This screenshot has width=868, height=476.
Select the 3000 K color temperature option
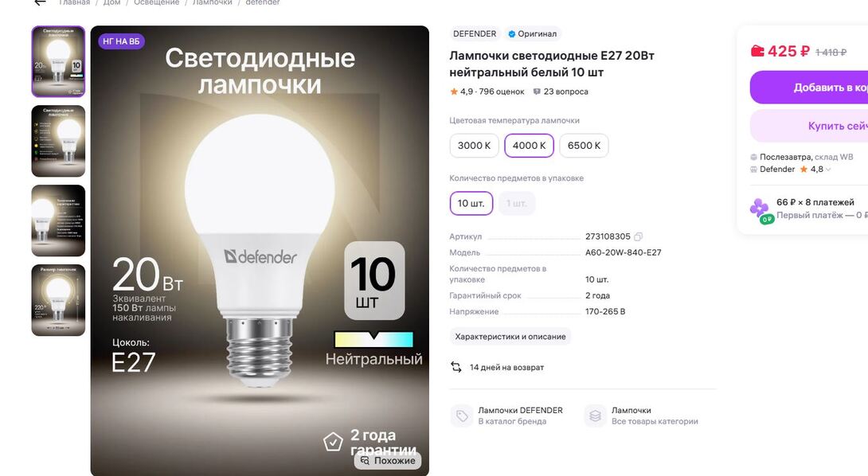[x=474, y=146]
